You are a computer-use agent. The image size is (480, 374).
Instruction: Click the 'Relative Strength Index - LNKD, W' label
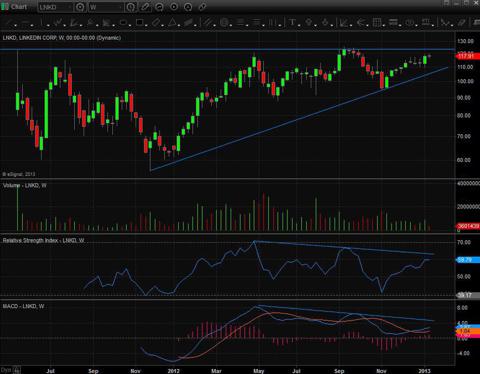coord(43,240)
